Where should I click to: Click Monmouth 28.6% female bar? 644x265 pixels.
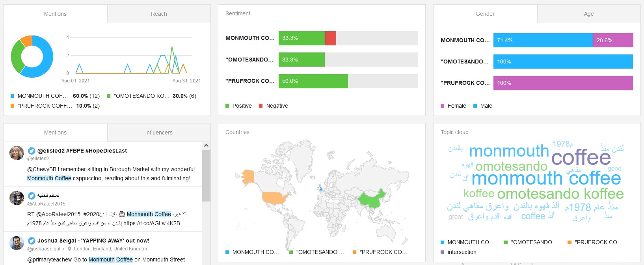[613, 40]
